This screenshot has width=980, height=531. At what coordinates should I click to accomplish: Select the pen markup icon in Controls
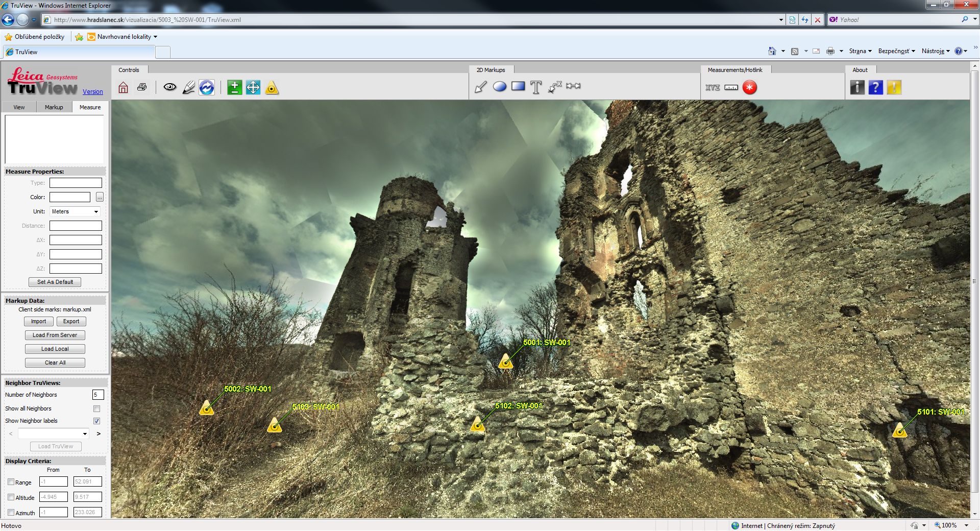click(188, 87)
